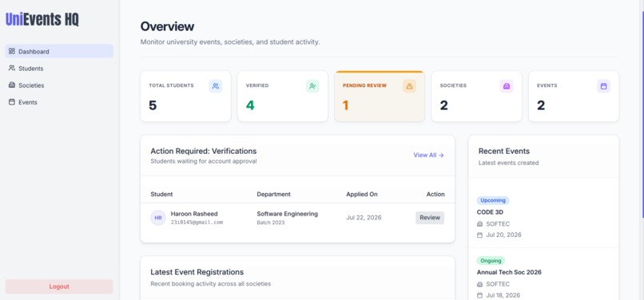The width and height of the screenshot is (644, 300).
Task: Click the Ongoing status badge
Action: point(491,261)
